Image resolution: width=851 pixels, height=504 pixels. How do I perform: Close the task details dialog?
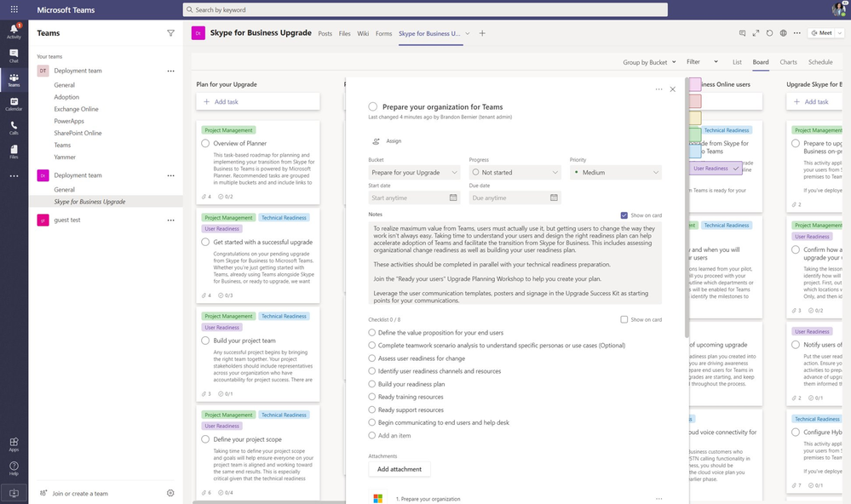pos(672,89)
